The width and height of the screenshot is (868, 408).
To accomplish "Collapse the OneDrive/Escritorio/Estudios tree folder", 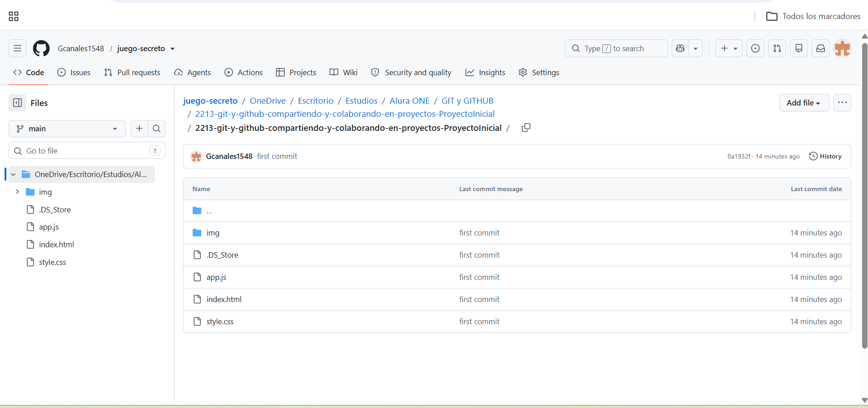I will click(x=14, y=174).
